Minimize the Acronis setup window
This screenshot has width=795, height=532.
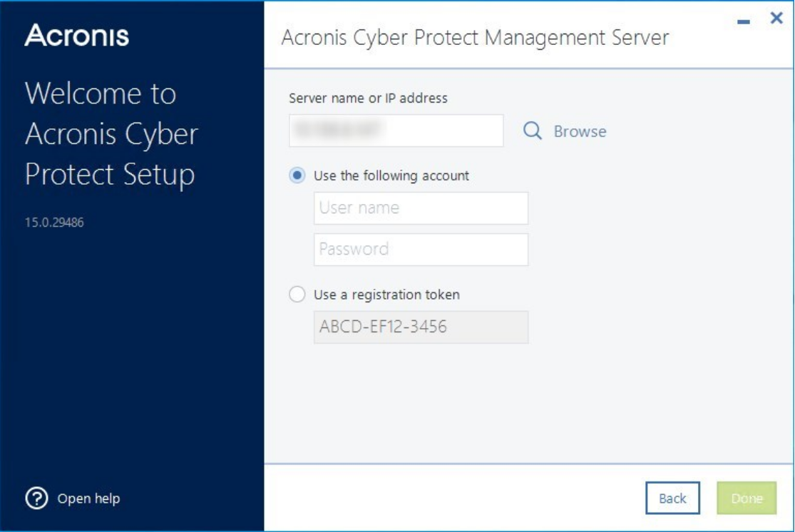(743, 21)
